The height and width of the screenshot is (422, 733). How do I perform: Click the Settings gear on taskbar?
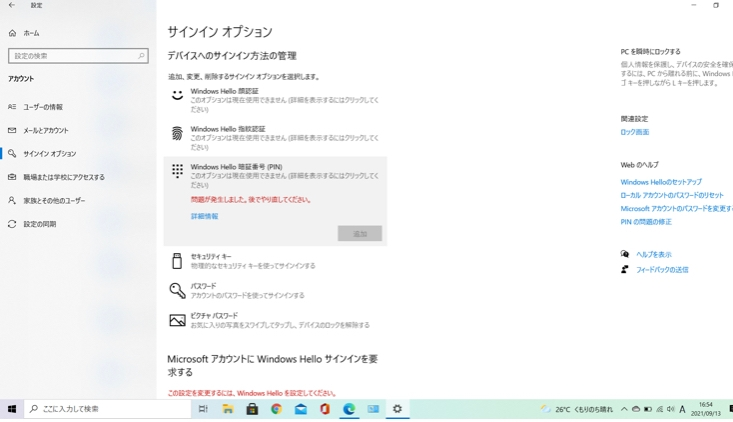click(x=397, y=409)
